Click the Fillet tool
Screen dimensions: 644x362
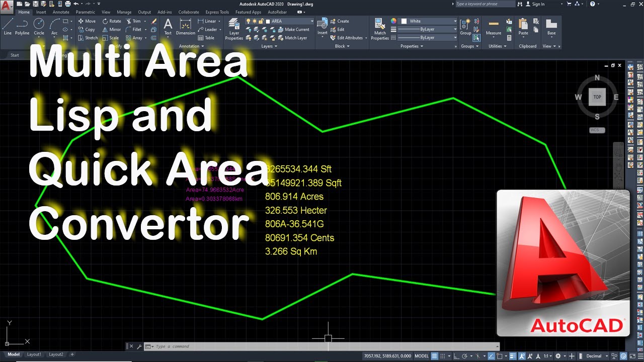point(134,30)
